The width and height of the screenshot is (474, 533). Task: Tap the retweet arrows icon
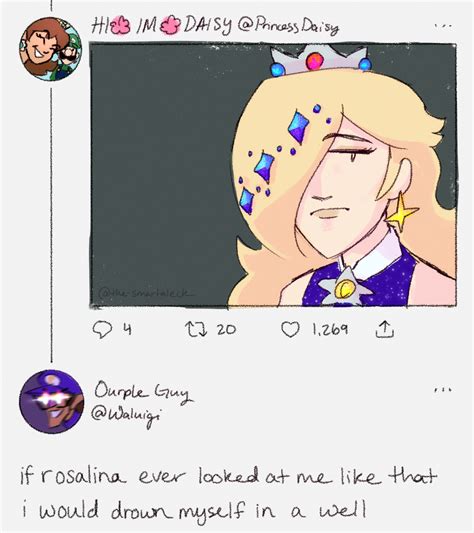pos(196,329)
